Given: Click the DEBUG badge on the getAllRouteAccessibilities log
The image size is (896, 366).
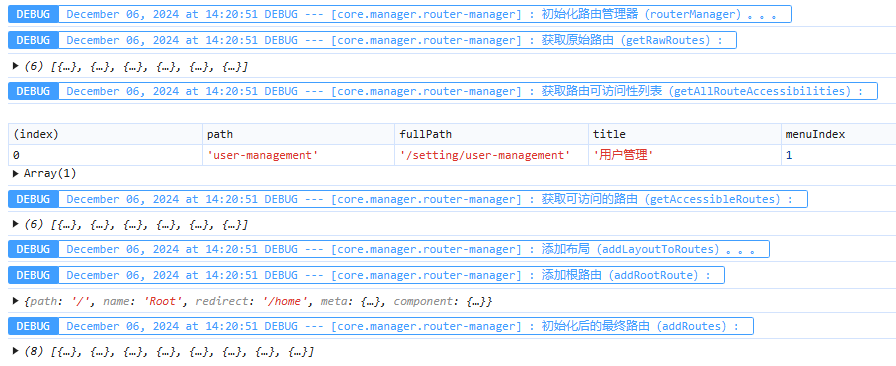Looking at the screenshot, I should 33,91.
